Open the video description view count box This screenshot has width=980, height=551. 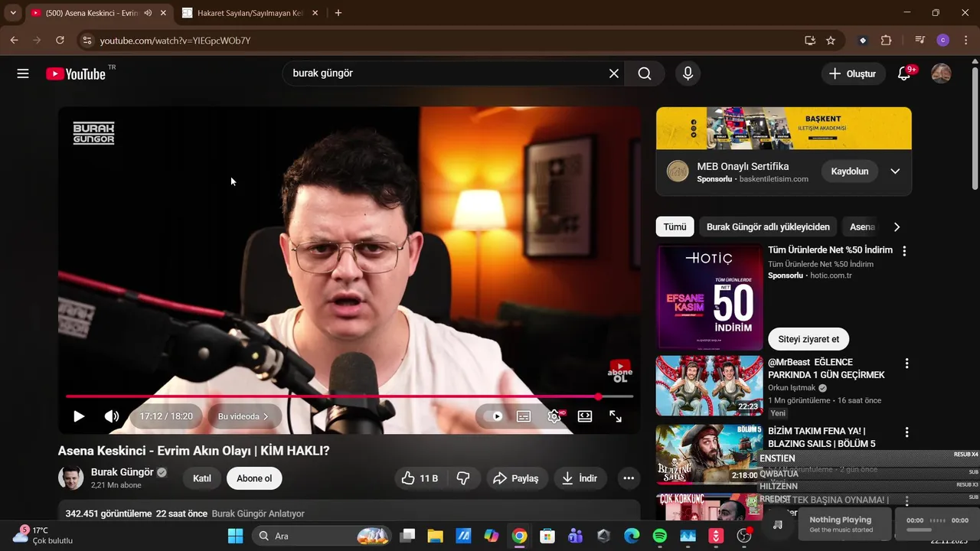click(349, 511)
